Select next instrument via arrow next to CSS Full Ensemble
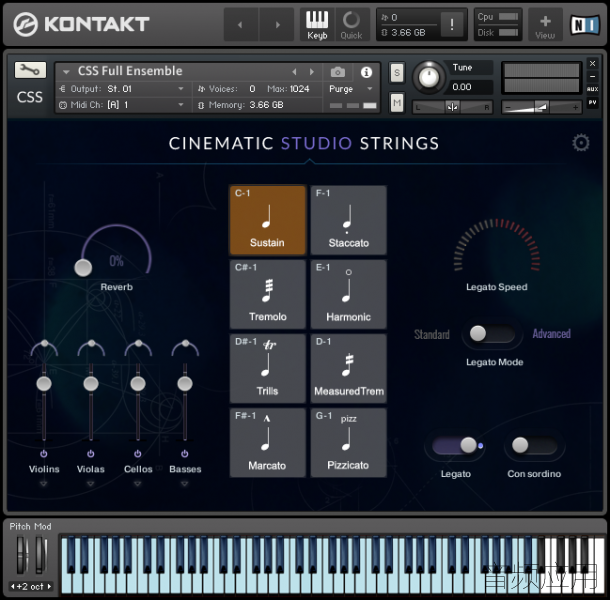Viewport: 610px width, 600px height. pyautogui.click(x=312, y=72)
